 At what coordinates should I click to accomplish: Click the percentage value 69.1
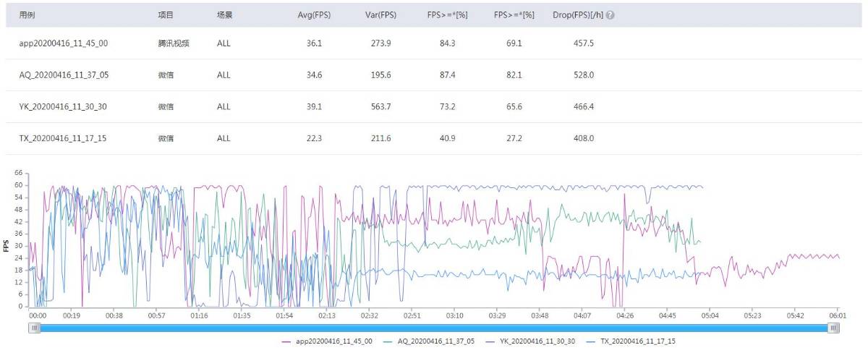[x=514, y=43]
